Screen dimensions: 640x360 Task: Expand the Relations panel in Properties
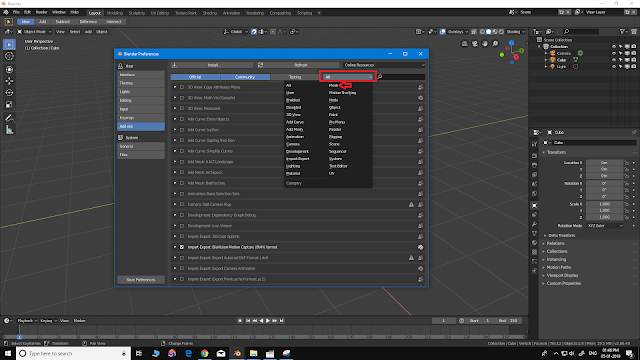[555, 243]
